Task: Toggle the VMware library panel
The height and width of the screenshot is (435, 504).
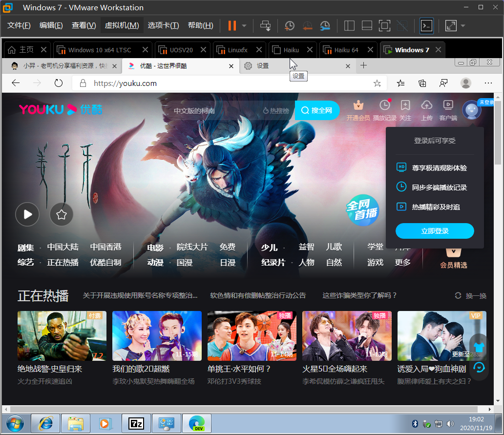Action: coord(349,26)
